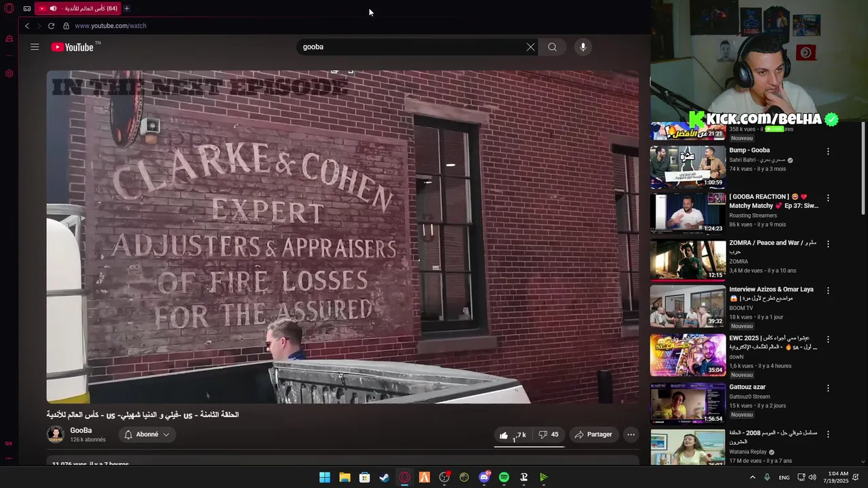This screenshot has height=488, width=868.
Task: Open more actions ellipsis under video
Action: click(x=631, y=434)
